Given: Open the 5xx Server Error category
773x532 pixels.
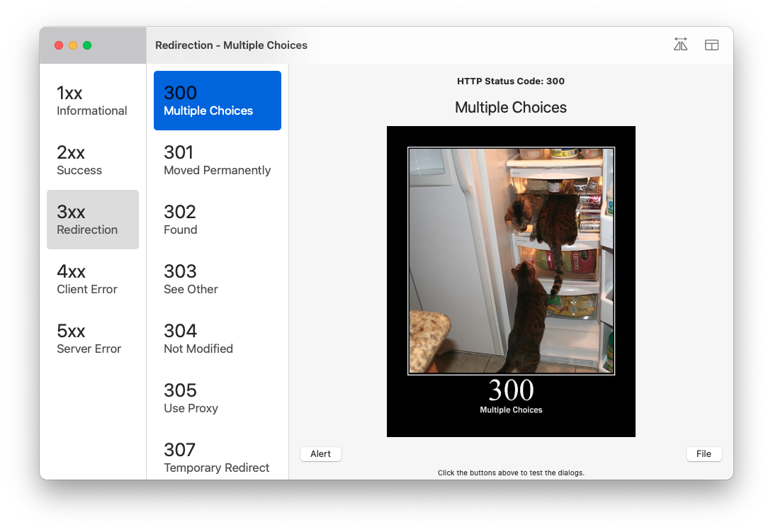Looking at the screenshot, I should click(93, 339).
